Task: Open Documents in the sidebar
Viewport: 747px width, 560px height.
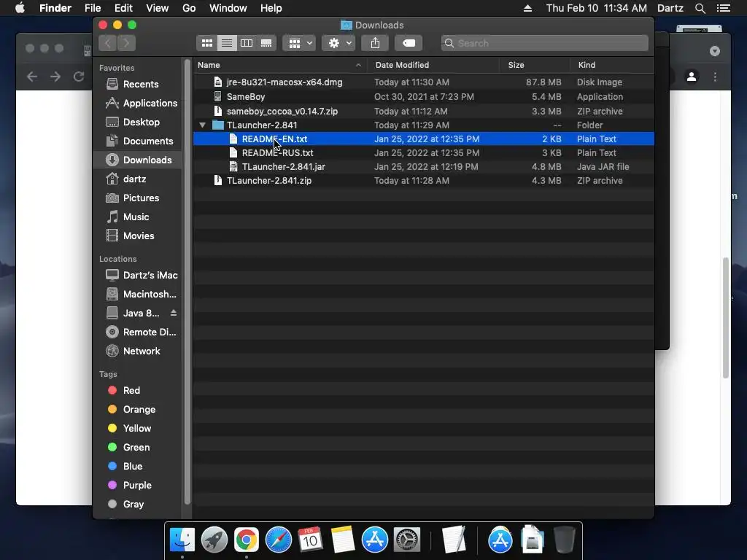Action: (139, 141)
